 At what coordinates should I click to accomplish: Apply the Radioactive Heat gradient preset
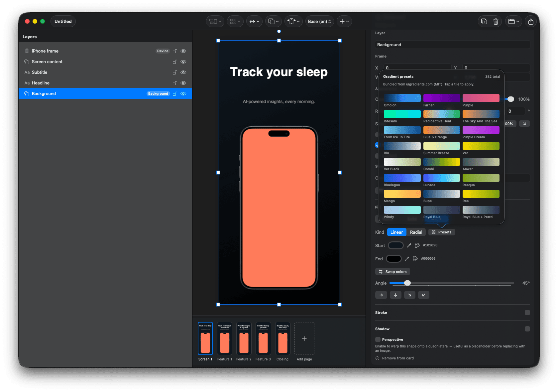point(442,114)
